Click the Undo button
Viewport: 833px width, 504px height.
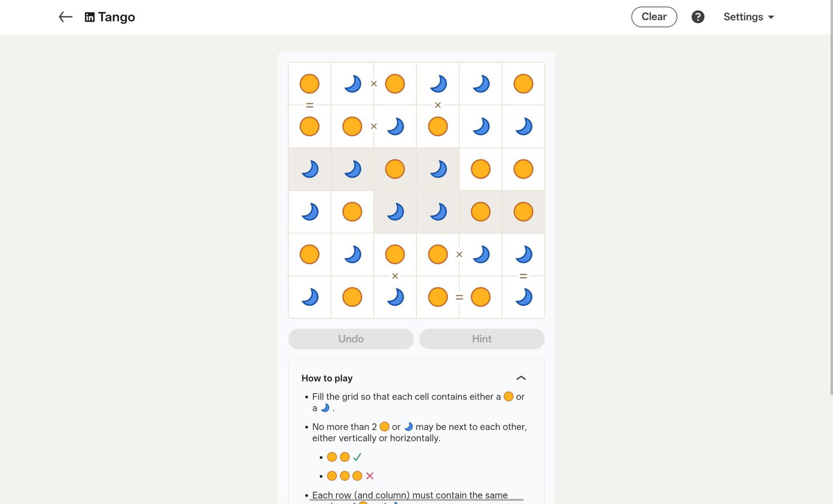[x=351, y=339]
